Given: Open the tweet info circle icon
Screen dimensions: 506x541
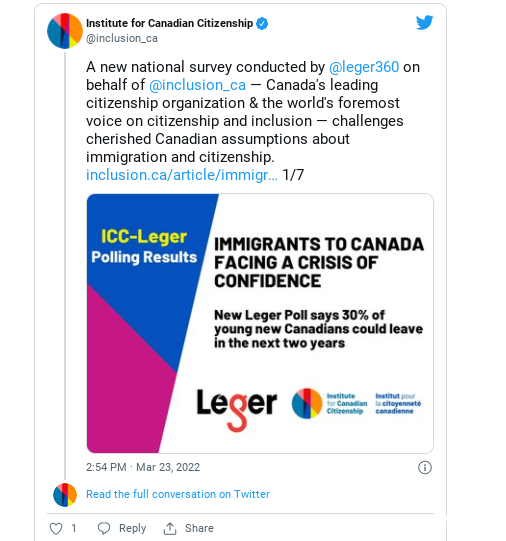Looking at the screenshot, I should pos(425,468).
